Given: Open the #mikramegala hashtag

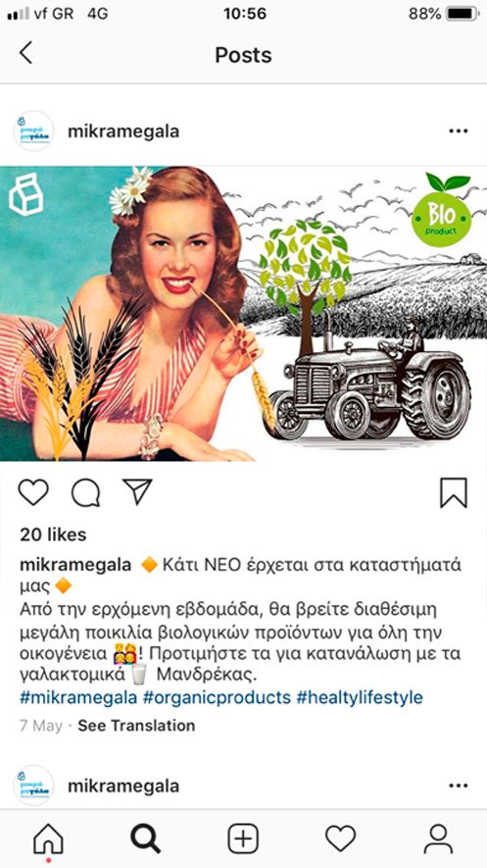Looking at the screenshot, I should [x=78, y=697].
